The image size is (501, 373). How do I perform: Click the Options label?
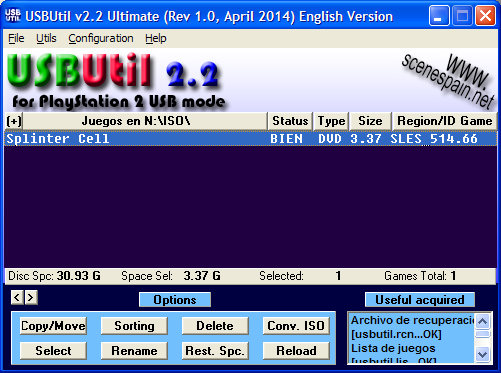(x=175, y=300)
